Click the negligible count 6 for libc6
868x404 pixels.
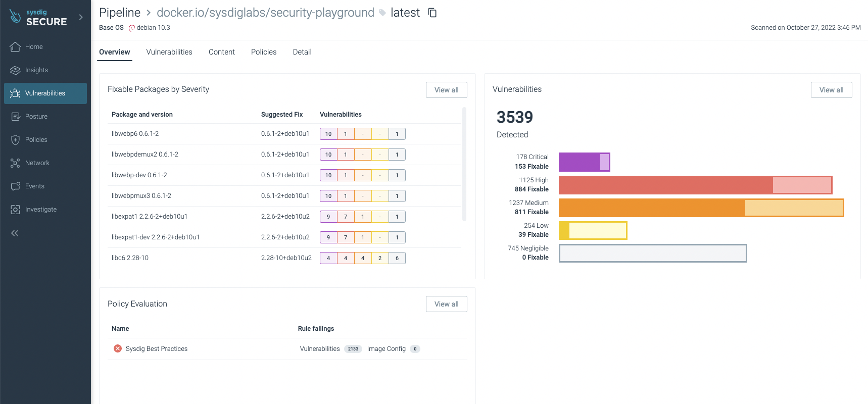point(397,258)
